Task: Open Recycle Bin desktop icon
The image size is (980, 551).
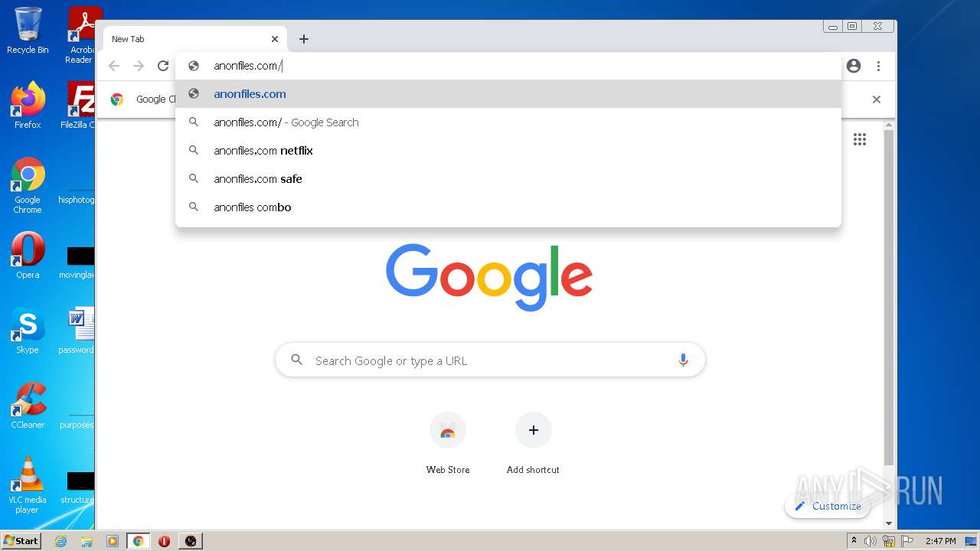Action: (28, 31)
